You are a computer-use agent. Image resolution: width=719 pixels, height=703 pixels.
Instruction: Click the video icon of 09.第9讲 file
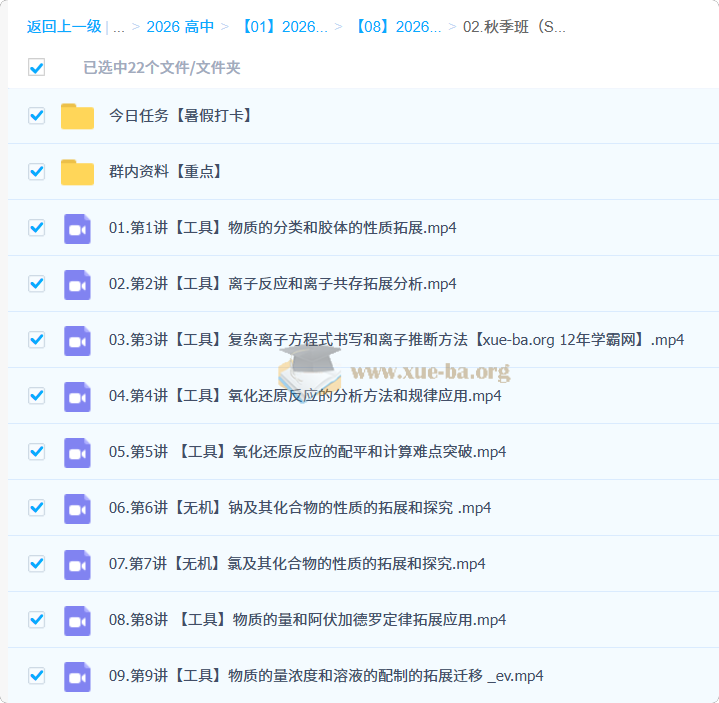click(77, 676)
